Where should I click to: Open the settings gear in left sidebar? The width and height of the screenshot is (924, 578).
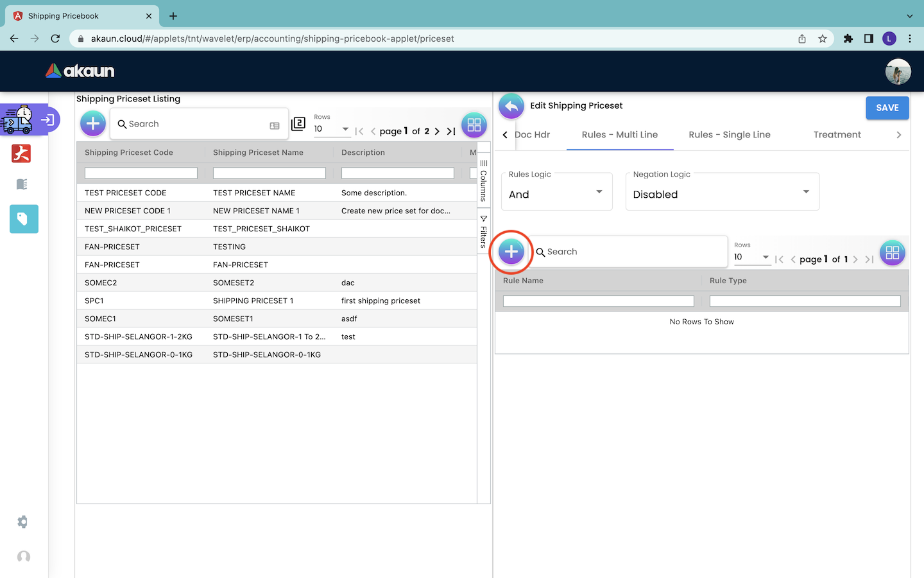click(x=23, y=522)
